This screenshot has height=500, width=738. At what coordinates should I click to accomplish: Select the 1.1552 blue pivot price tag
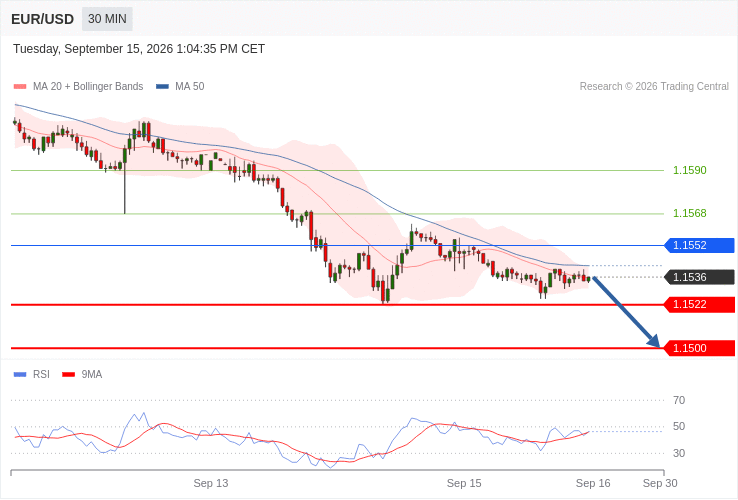tap(699, 245)
